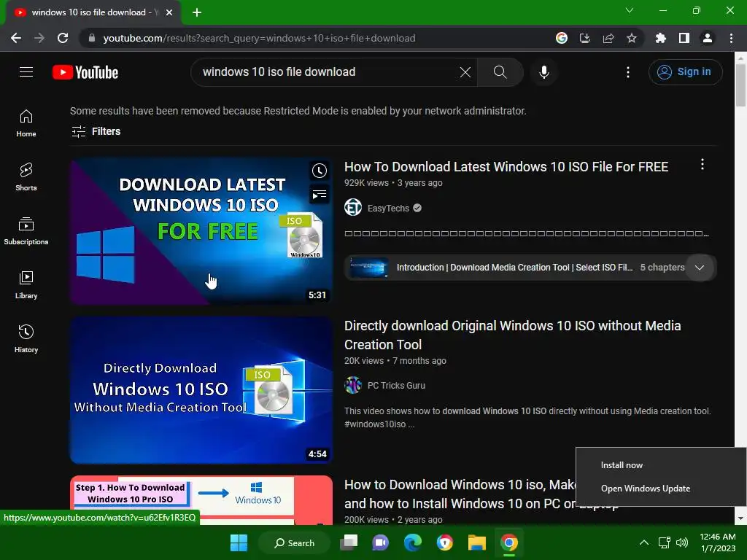Open EasyTechs channel name link
This screenshot has height=560, width=747.
tap(388, 208)
